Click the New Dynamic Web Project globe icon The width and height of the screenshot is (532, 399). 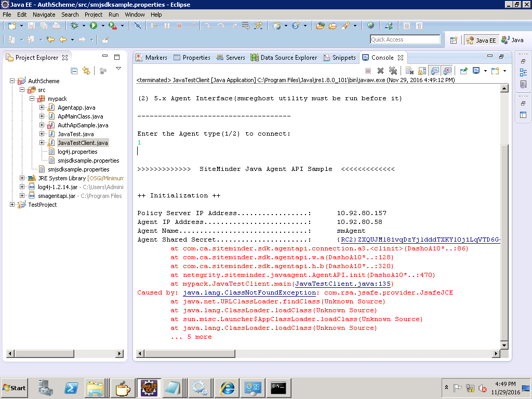click(x=277, y=26)
